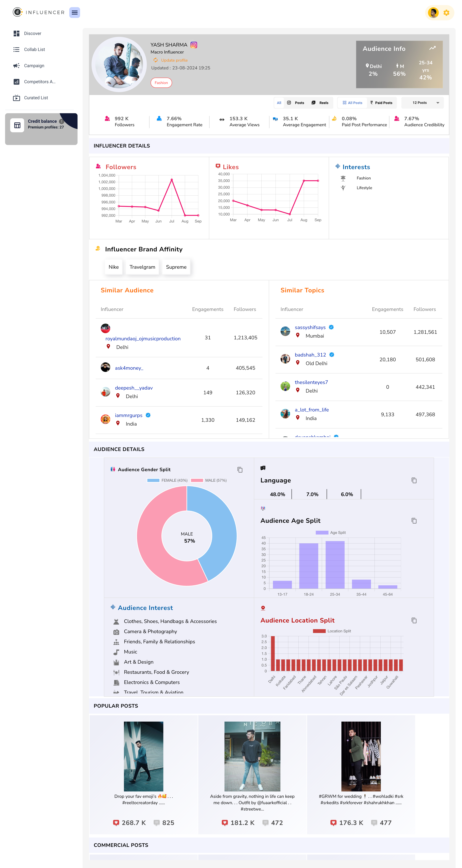The width and height of the screenshot is (462, 868).
Task: Click Update profile link
Action: pyautogui.click(x=174, y=60)
